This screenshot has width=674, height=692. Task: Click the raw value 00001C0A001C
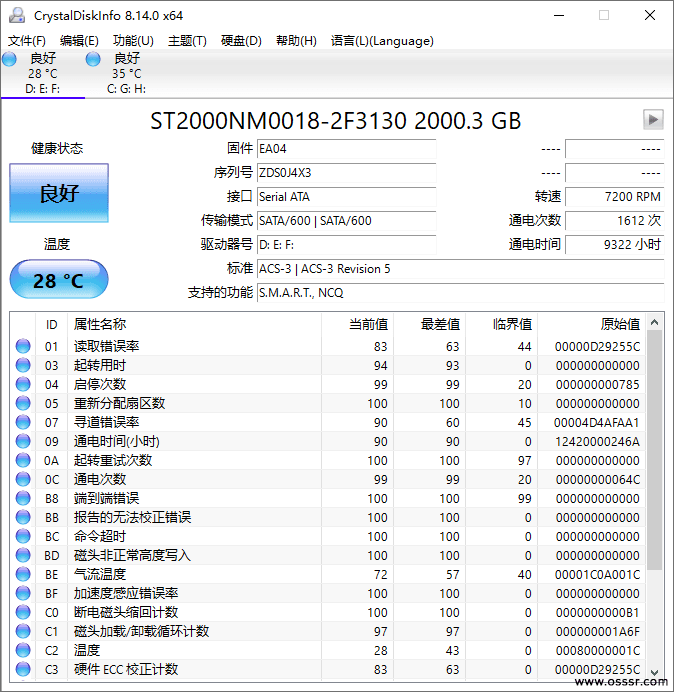click(597, 574)
